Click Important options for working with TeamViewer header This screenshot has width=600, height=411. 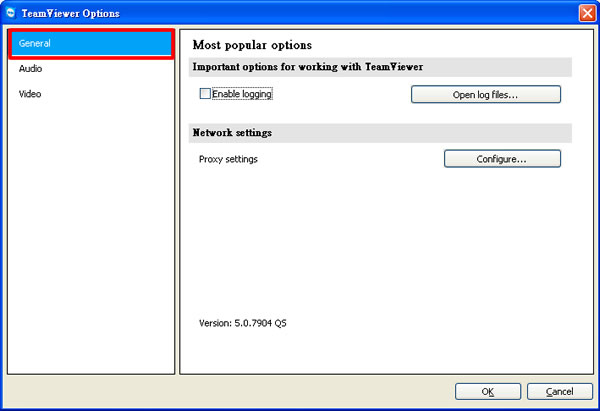coord(380,67)
